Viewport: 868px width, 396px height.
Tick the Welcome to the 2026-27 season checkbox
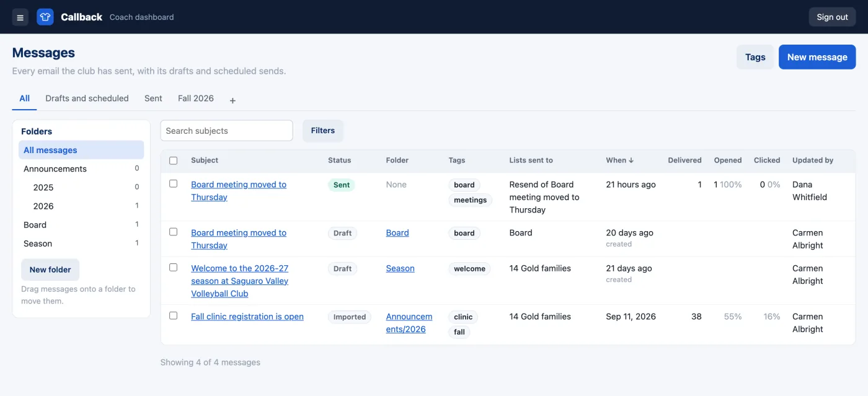(174, 267)
